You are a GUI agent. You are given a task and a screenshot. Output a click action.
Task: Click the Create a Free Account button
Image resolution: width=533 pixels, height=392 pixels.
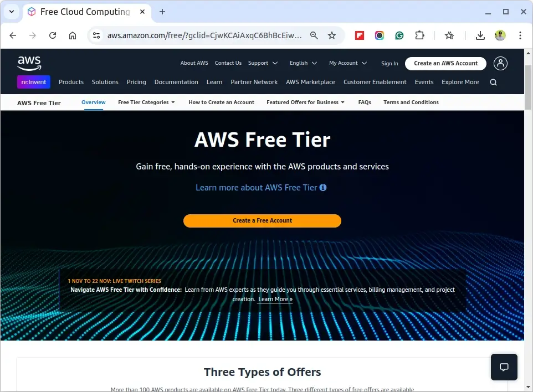[262, 221]
